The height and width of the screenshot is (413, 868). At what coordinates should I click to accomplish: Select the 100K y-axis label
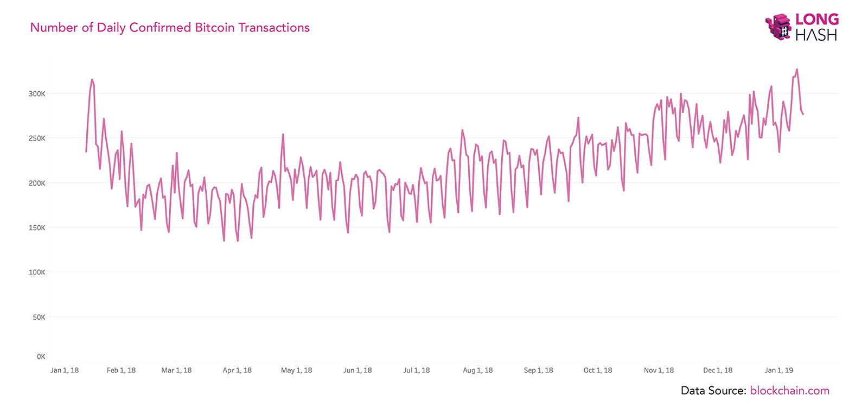[x=37, y=272]
